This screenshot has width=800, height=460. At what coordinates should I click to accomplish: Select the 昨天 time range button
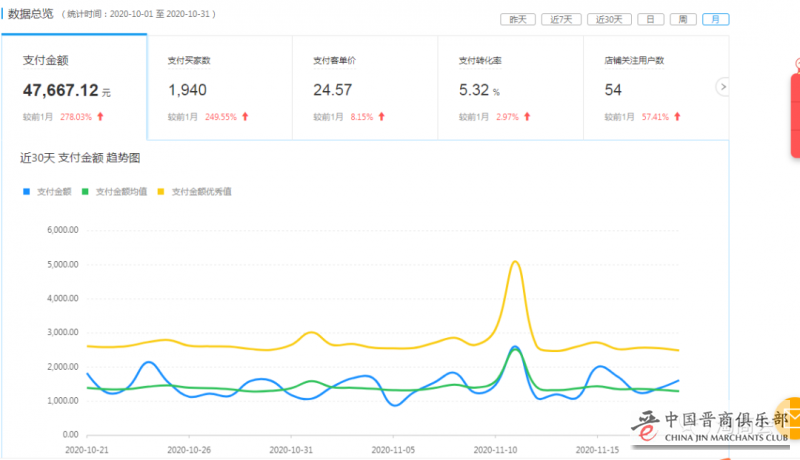click(x=517, y=19)
